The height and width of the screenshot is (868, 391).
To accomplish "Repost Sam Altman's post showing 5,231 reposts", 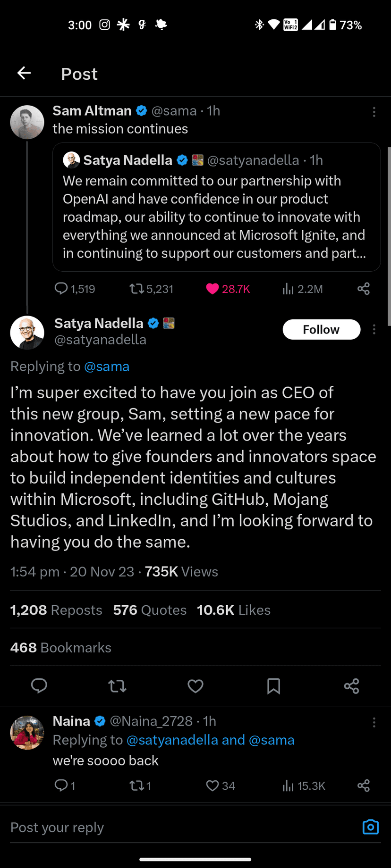I will (x=137, y=289).
